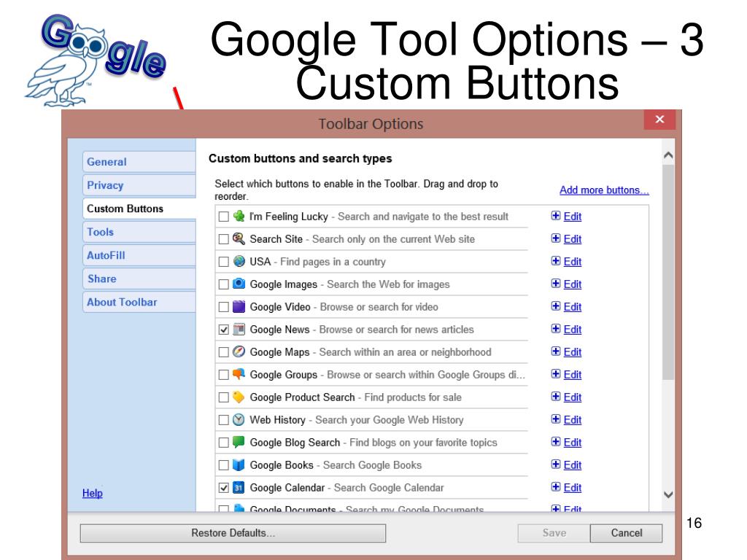Click plus icon beside USA Edit
This screenshot has width=747, height=560.
[555, 261]
